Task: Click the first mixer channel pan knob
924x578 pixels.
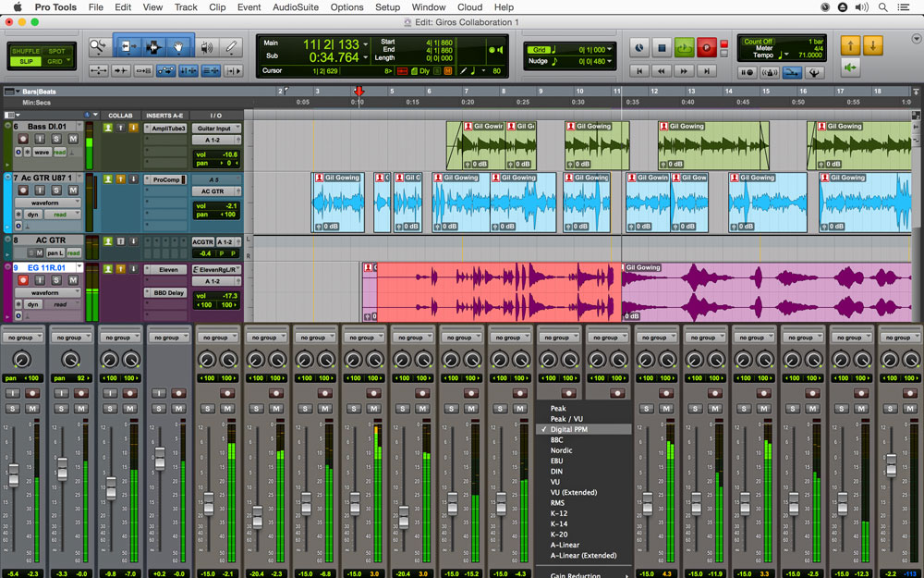Action: click(22, 359)
